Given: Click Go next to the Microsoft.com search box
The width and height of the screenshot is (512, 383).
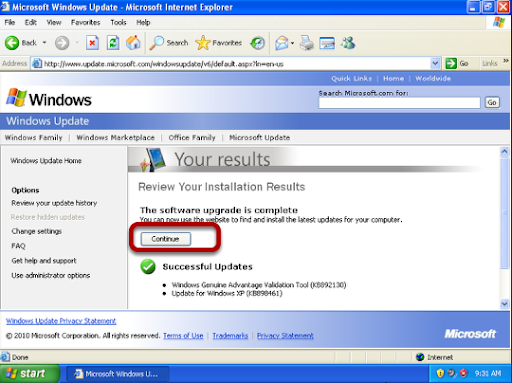Looking at the screenshot, I should click(492, 103).
